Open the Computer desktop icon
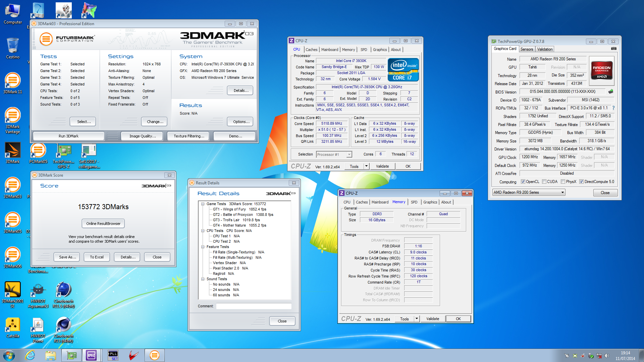644x362 pixels. 13,13
